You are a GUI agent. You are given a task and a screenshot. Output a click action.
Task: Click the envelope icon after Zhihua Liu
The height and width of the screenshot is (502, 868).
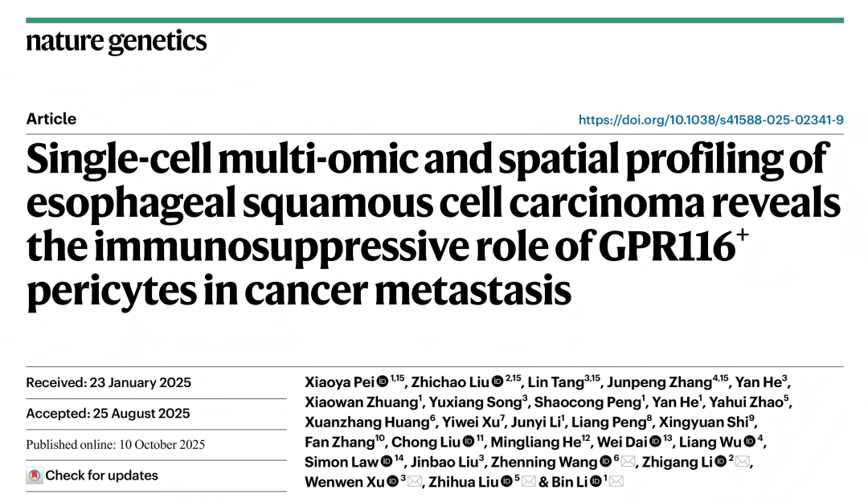(x=528, y=482)
